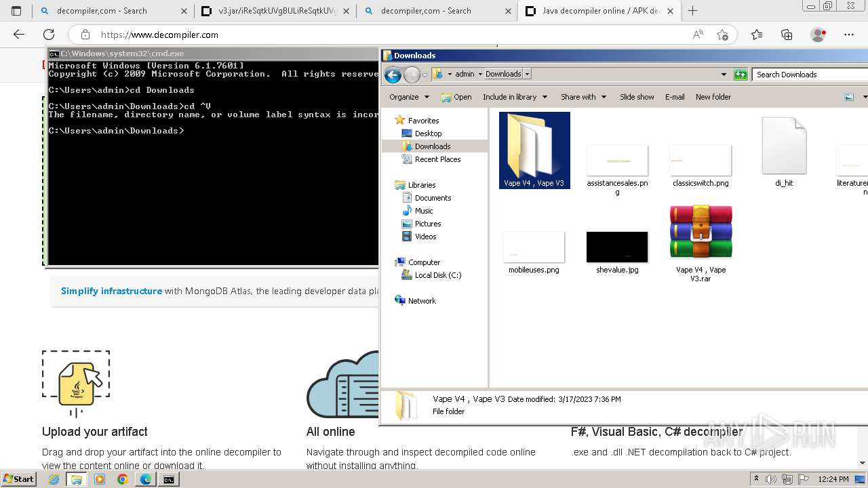This screenshot has width=868, height=488.
Task: Click the Search Downloads field
Action: click(x=810, y=75)
